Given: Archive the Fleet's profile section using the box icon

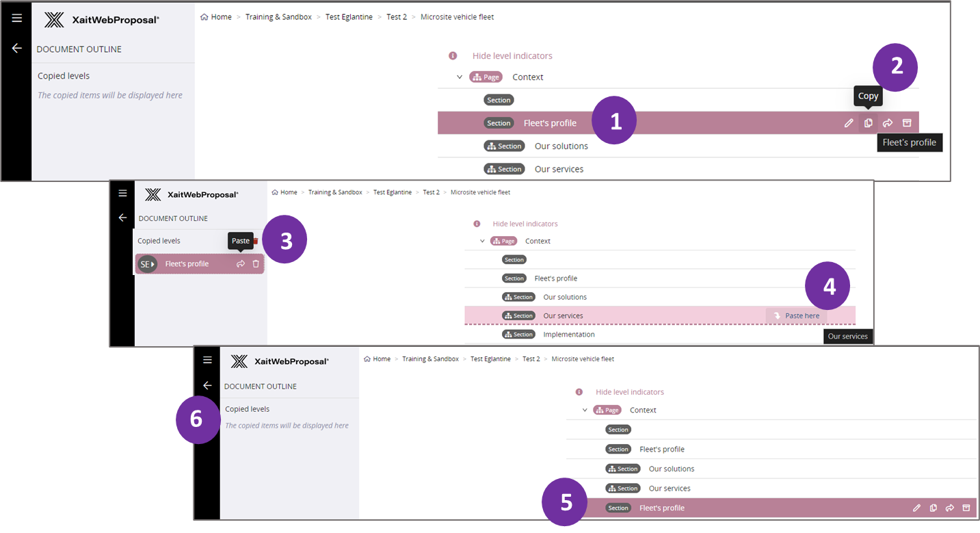Looking at the screenshot, I should (907, 122).
